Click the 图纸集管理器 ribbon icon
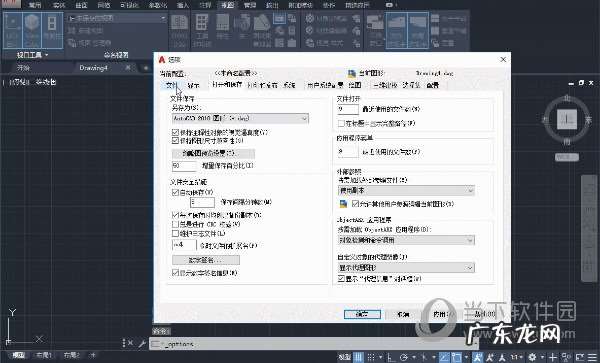This screenshot has width=600, height=363. pos(262,31)
